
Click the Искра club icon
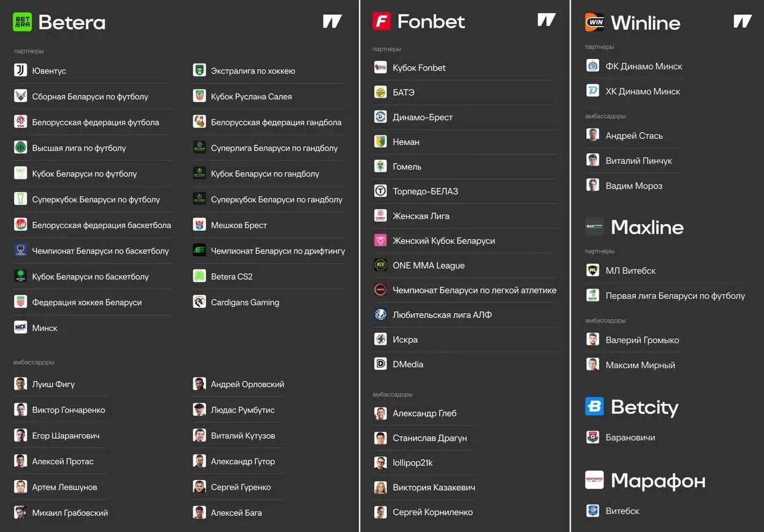click(x=381, y=339)
